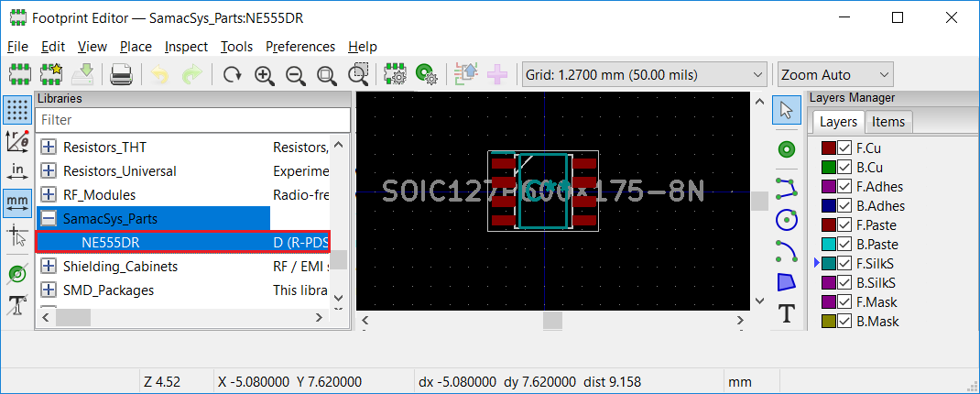This screenshot has height=394, width=980.
Task: Open default pad properties icon
Action: click(426, 75)
